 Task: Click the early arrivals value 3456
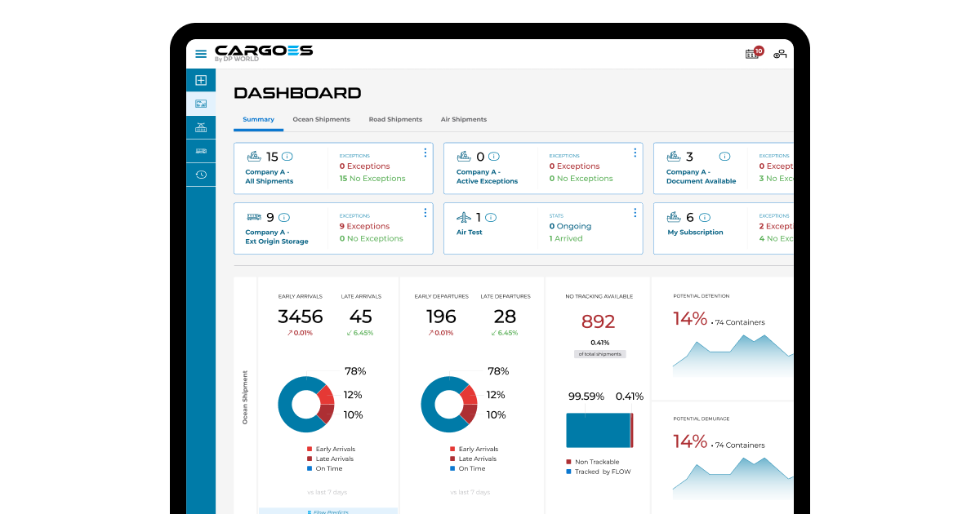301,317
